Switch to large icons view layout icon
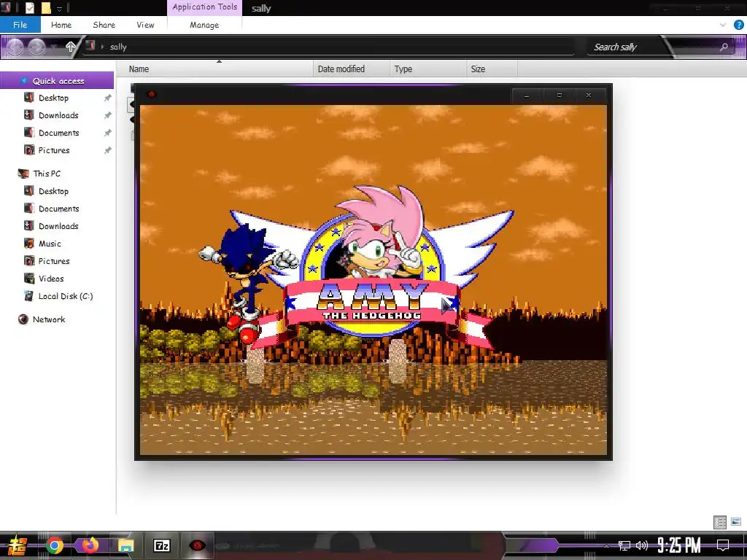 pyautogui.click(x=737, y=522)
